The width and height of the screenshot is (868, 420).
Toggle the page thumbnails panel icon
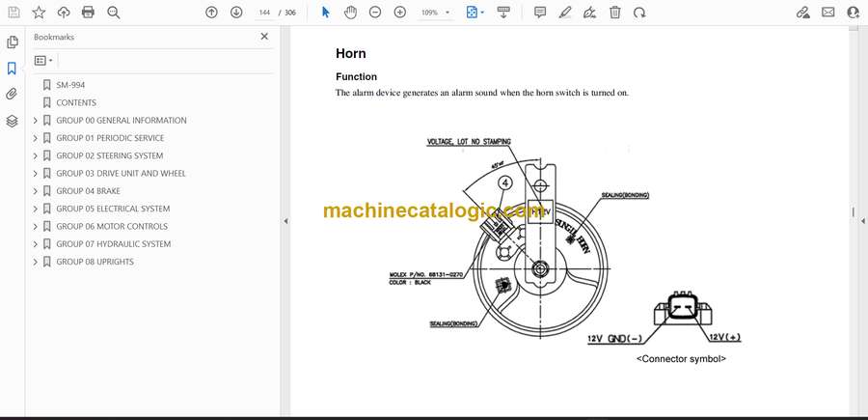point(12,42)
